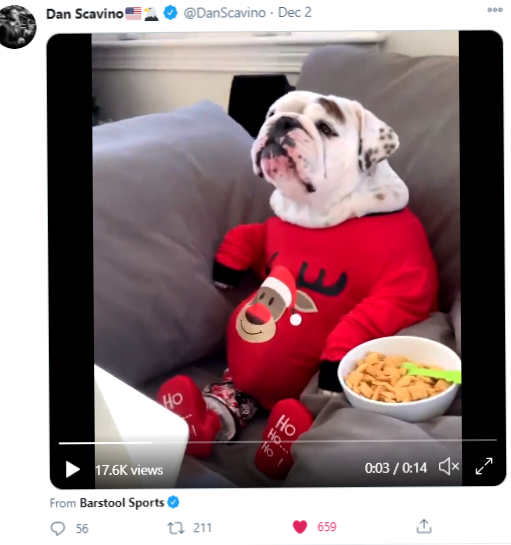Seek along the video progress bar
This screenshot has width=511, height=545.
(277, 442)
